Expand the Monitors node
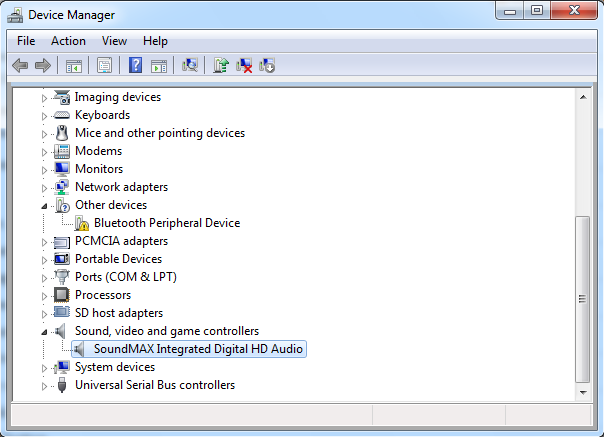 coord(44,170)
